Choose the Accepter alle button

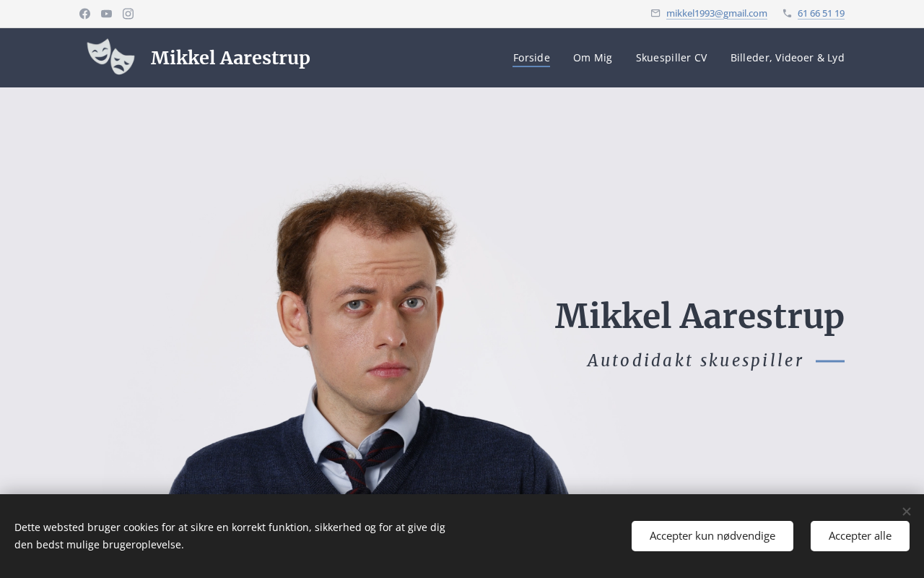pos(860,536)
